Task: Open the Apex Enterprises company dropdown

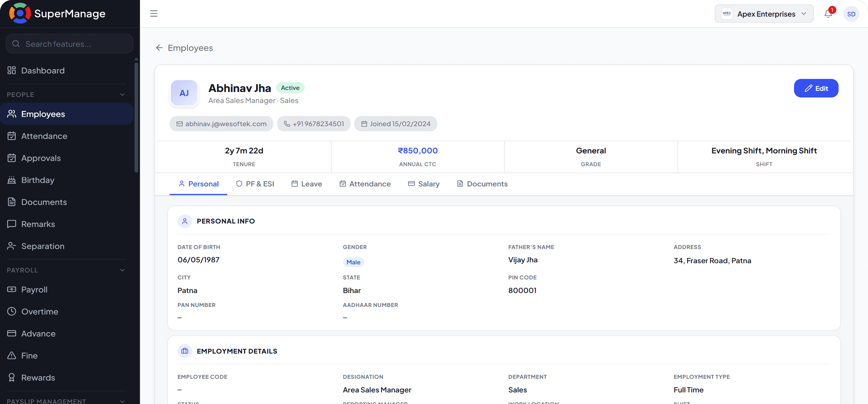Action: [x=764, y=14]
